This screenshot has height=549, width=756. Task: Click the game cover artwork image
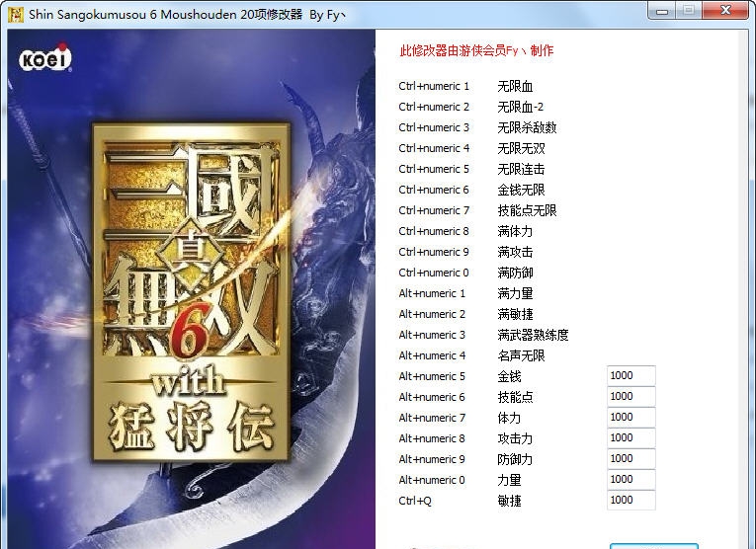(192, 289)
